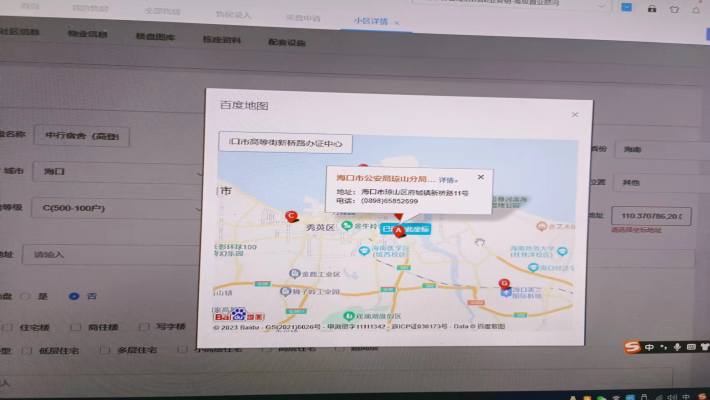Click the coordinate field showing 110.370786
This screenshot has height=400, width=710.
pyautogui.click(x=652, y=216)
